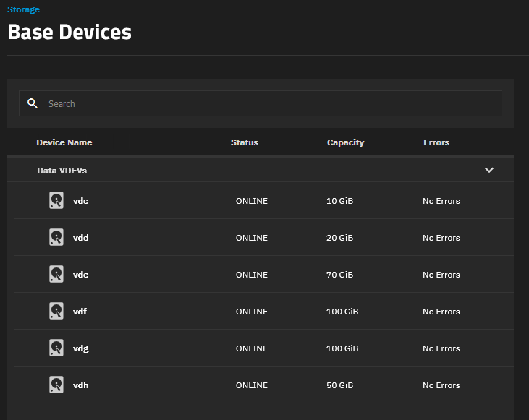Click the vdd disk drive icon

pos(56,237)
